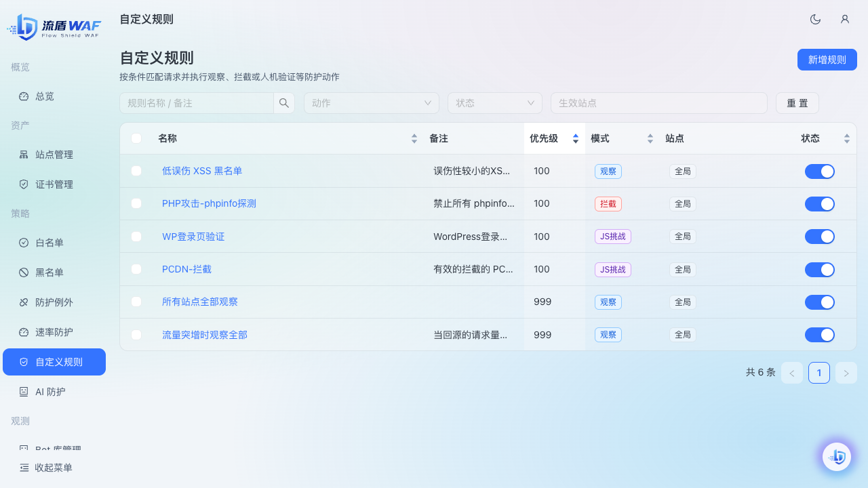Check the PHP攻击-phpinfo探测 row checkbox

click(136, 203)
